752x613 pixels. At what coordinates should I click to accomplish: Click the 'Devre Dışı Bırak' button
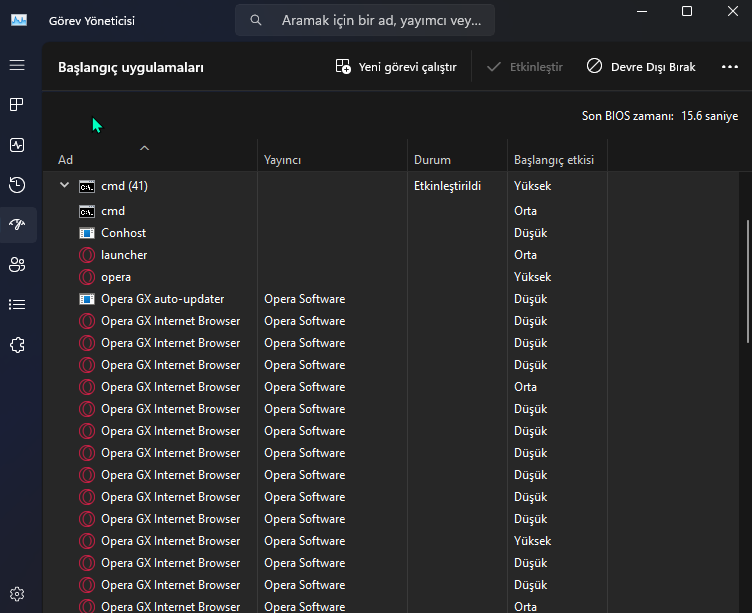pos(641,67)
